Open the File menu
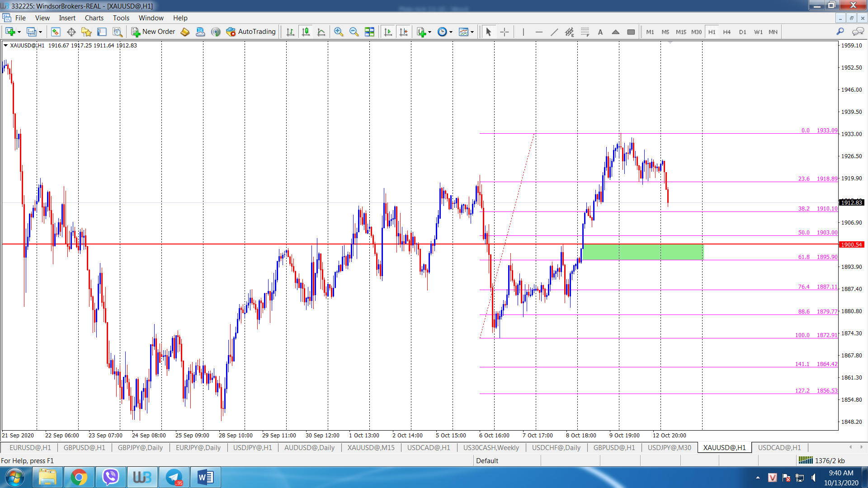Screen dimensions: 868x488 coord(20,18)
